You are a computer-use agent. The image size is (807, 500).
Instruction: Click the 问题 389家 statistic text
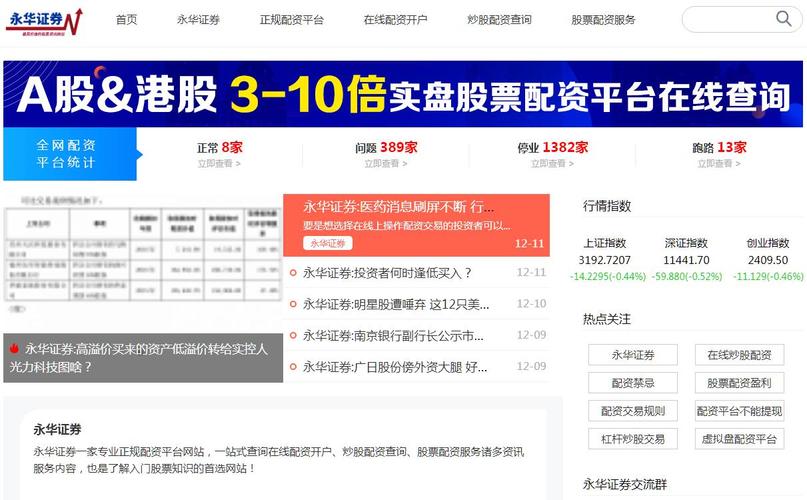386,148
